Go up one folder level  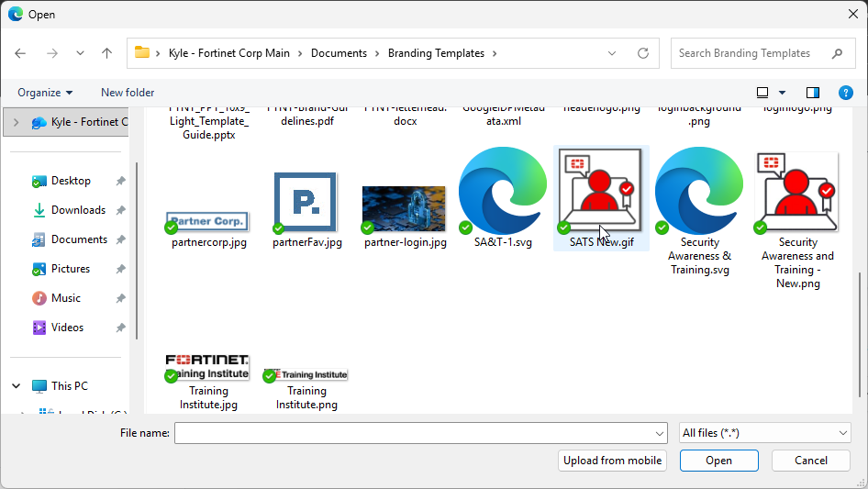click(106, 53)
